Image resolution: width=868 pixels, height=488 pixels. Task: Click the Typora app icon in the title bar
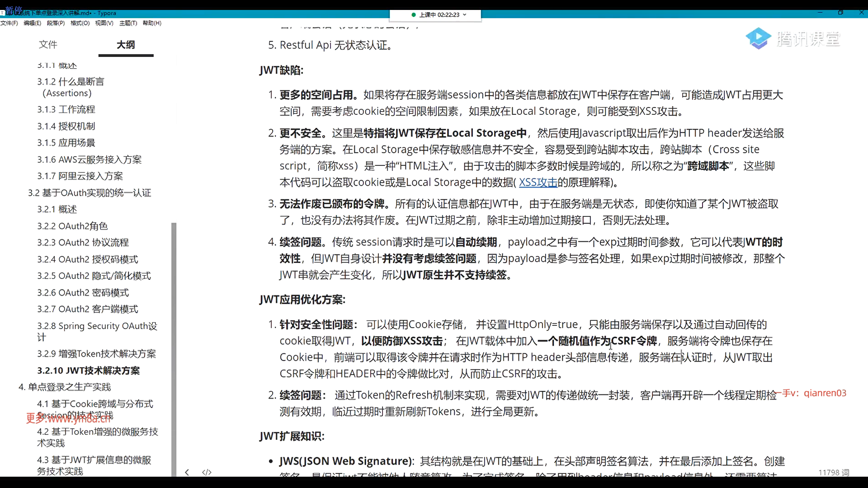click(2, 13)
